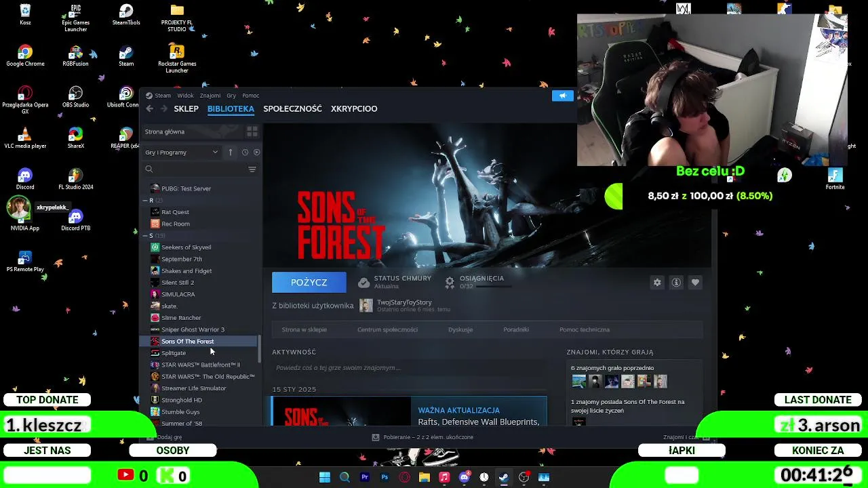
Task: Open the advanced filter options icon
Action: 252,169
